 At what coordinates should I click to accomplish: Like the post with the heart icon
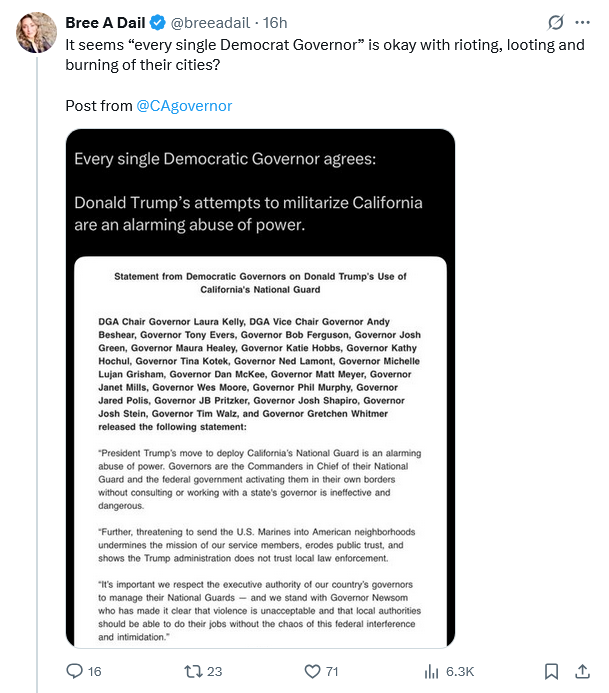(x=312, y=671)
